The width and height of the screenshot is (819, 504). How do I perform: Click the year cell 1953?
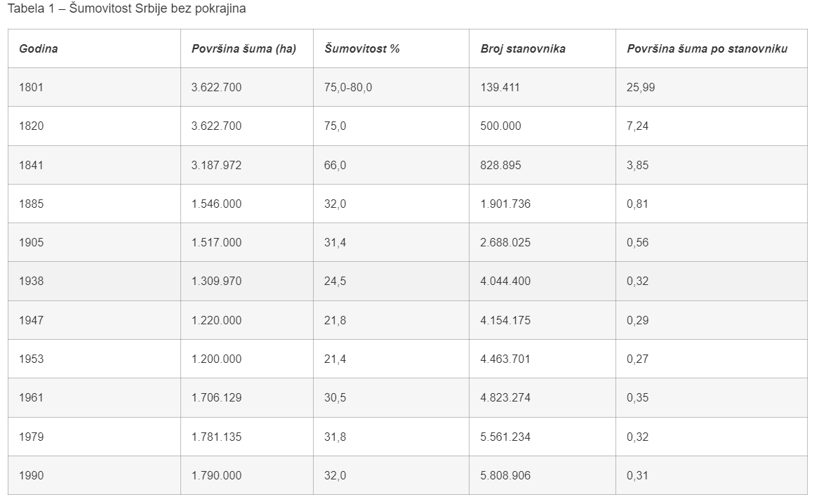coord(32,359)
